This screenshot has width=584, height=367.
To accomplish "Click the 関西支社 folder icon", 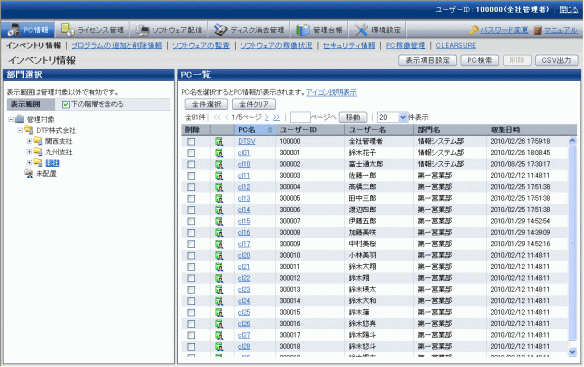I will coord(38,141).
